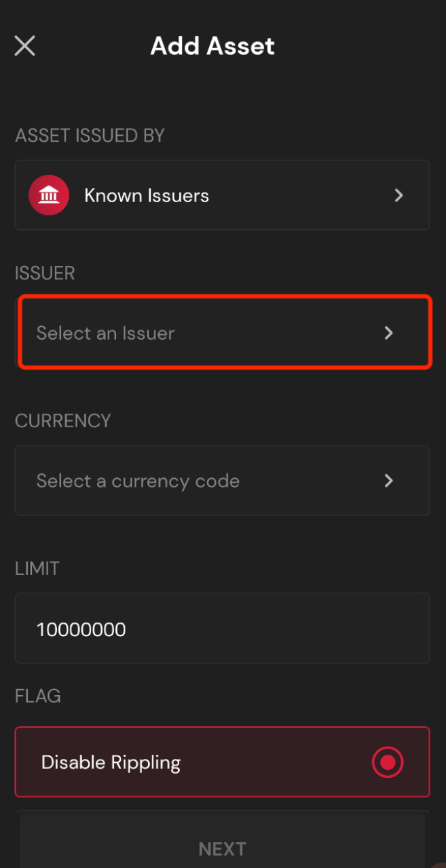This screenshot has height=868, width=446.
Task: Open the Known Issuers selector
Action: tap(222, 195)
